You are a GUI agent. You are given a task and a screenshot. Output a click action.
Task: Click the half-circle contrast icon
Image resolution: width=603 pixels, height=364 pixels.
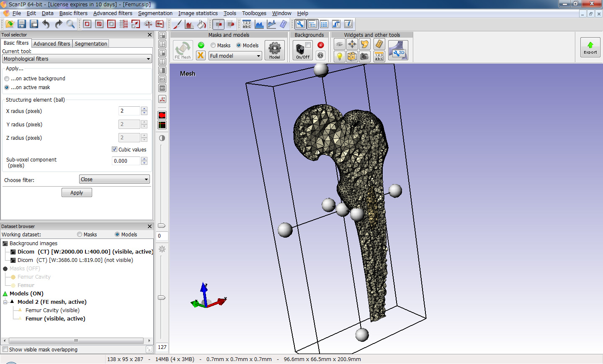162,138
